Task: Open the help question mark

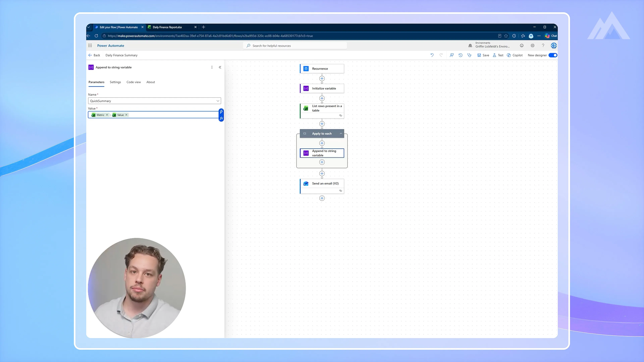Action: tap(543, 45)
